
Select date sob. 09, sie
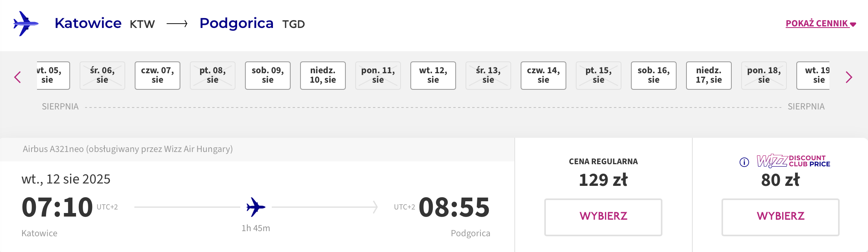click(268, 75)
